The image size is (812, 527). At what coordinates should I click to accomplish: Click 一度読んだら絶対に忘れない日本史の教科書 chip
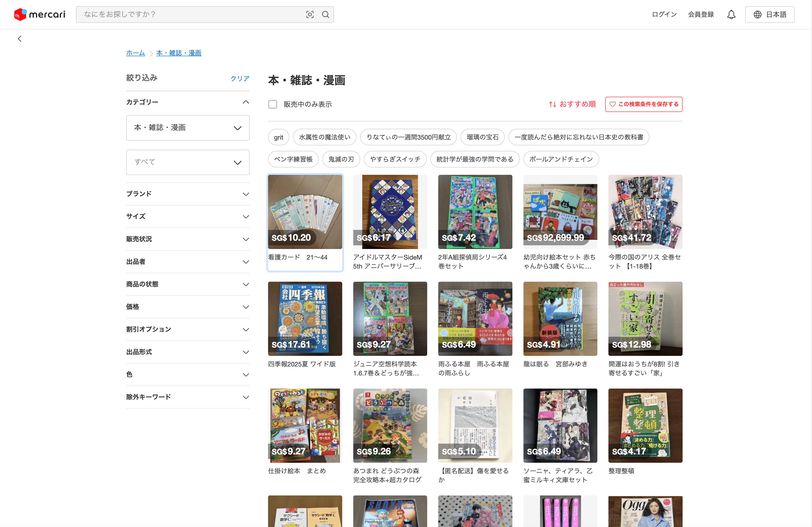pyautogui.click(x=579, y=137)
